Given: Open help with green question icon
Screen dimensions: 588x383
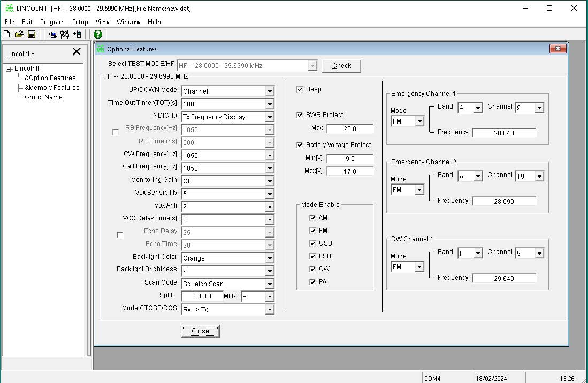Looking at the screenshot, I should pyautogui.click(x=98, y=34).
